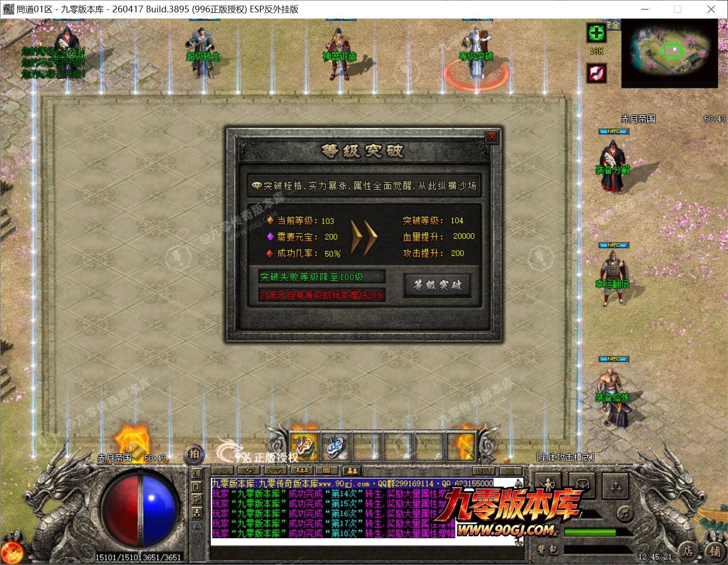
Task: Use the item in quick slot 1
Action: (x=304, y=447)
